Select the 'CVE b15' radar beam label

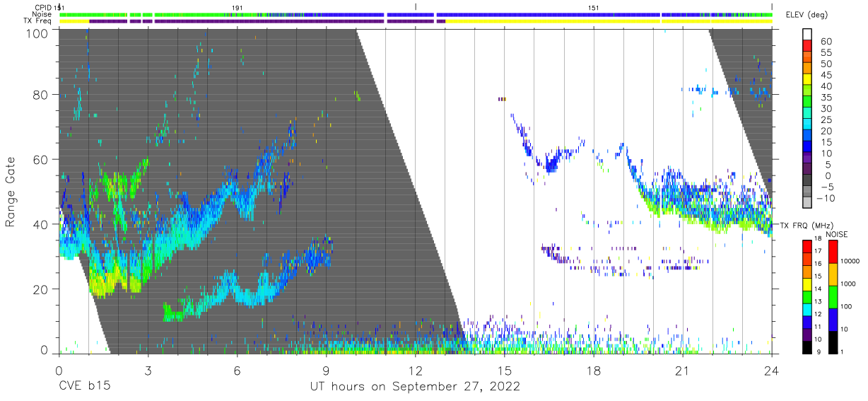pos(83,387)
